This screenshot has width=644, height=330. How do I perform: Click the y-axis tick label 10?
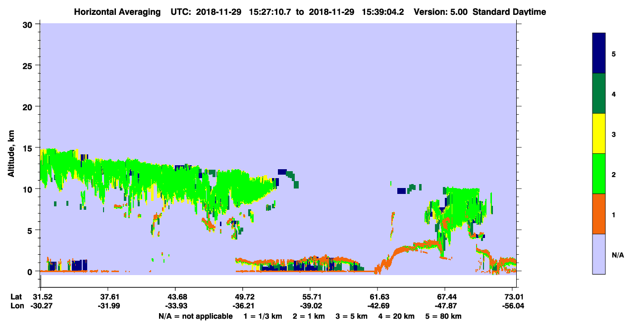(x=29, y=189)
